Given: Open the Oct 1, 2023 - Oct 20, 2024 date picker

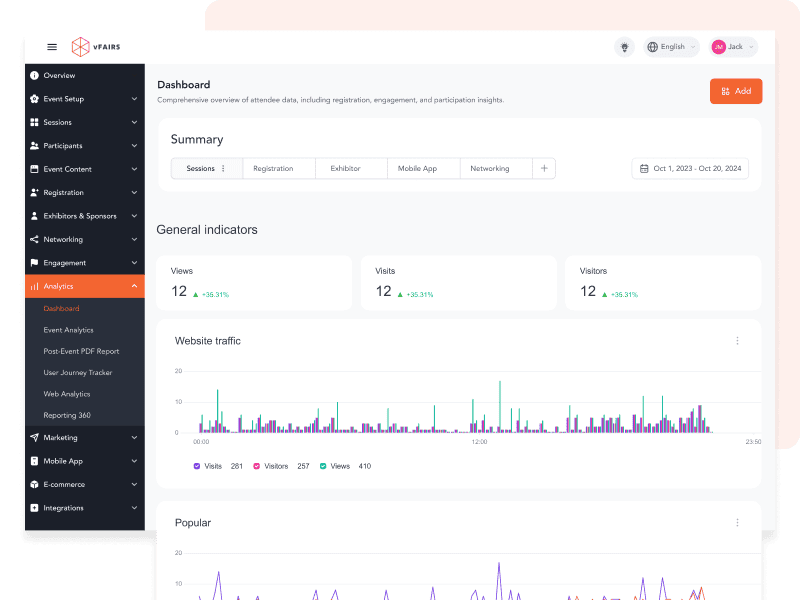Looking at the screenshot, I should [x=690, y=168].
